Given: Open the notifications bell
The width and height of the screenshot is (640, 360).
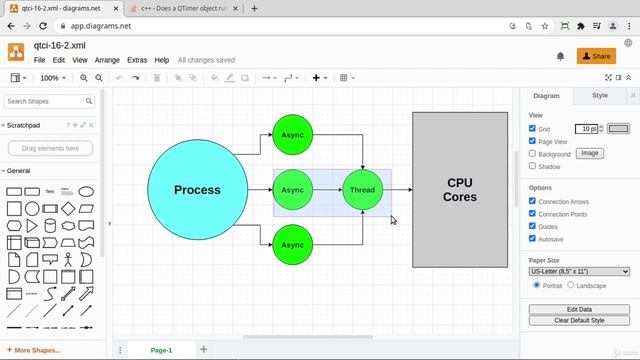Looking at the screenshot, I should pos(560,56).
